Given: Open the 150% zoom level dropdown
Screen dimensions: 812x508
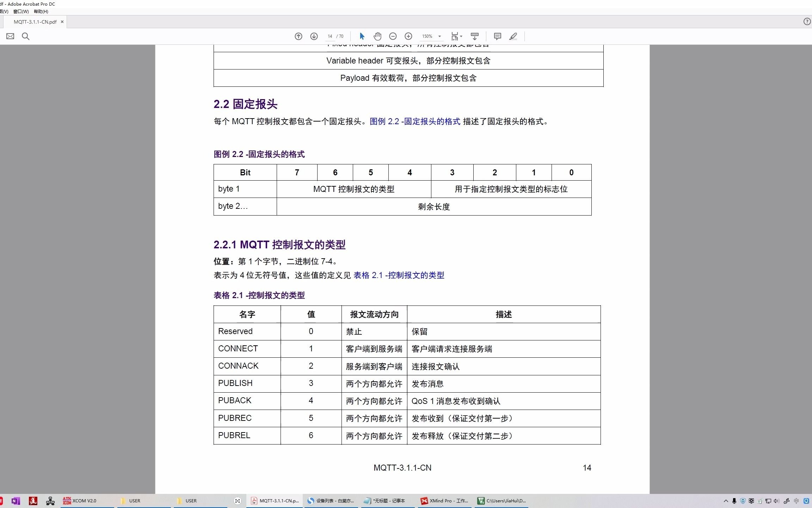Looking at the screenshot, I should click(439, 36).
